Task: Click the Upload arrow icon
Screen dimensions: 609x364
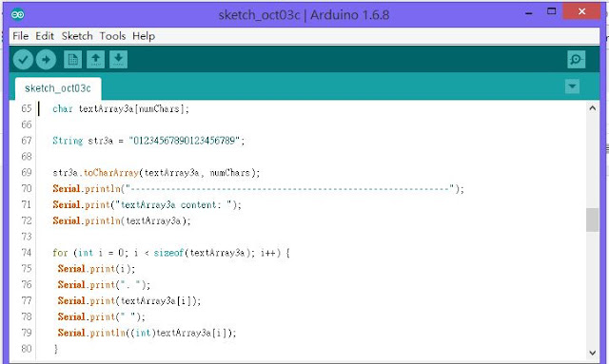Action: click(46, 60)
